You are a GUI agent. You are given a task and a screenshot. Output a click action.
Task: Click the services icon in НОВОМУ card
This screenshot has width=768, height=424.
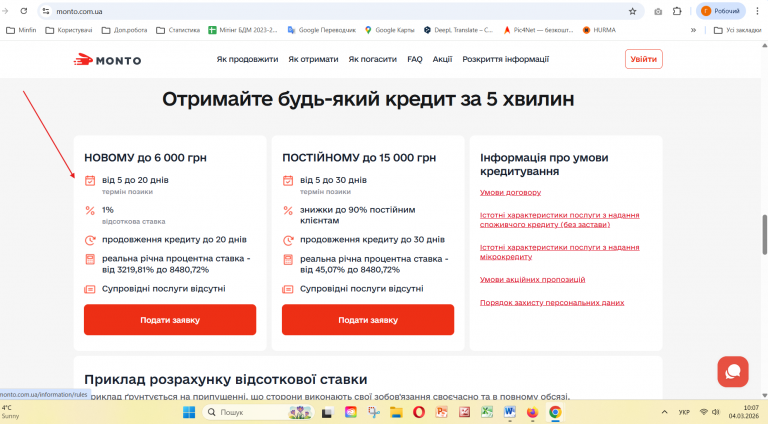(90, 289)
